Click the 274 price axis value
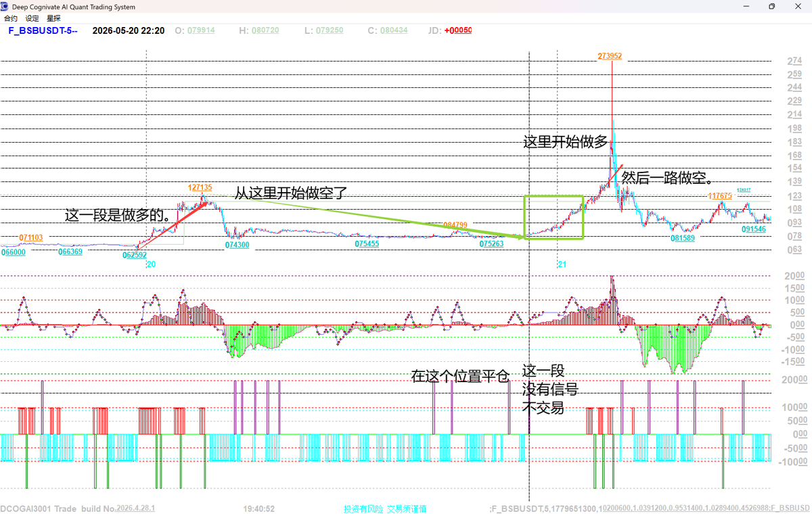The width and height of the screenshot is (812, 514). 795,61
